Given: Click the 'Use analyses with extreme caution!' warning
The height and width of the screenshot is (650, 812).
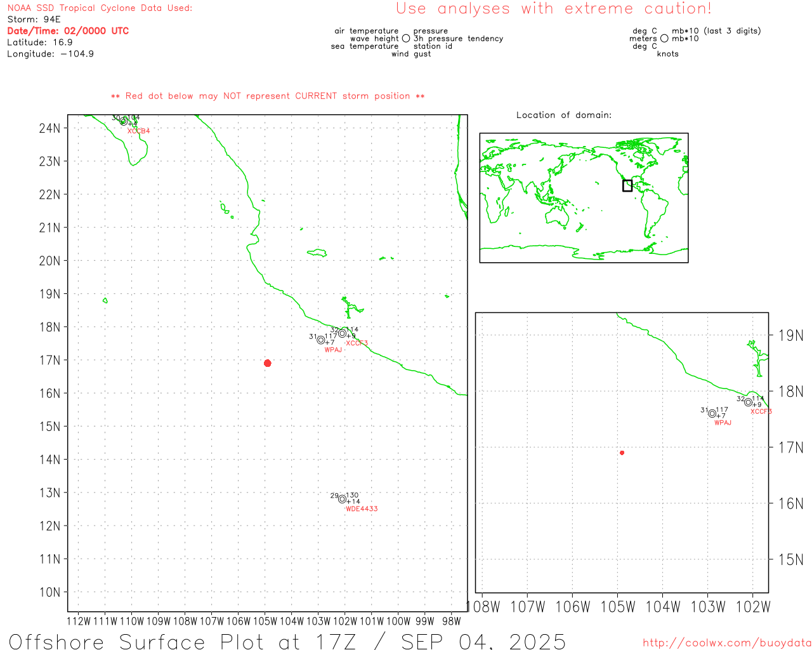Looking at the screenshot, I should pyautogui.click(x=554, y=8).
